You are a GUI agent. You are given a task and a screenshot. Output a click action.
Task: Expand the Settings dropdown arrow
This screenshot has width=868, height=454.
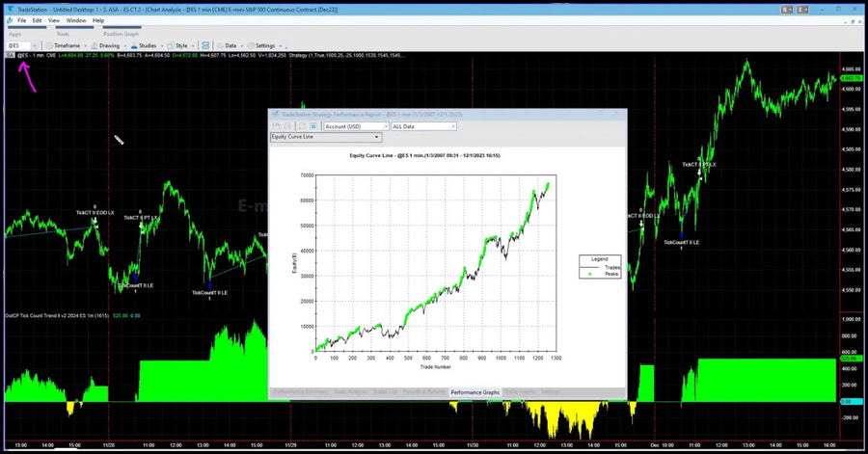[280, 46]
